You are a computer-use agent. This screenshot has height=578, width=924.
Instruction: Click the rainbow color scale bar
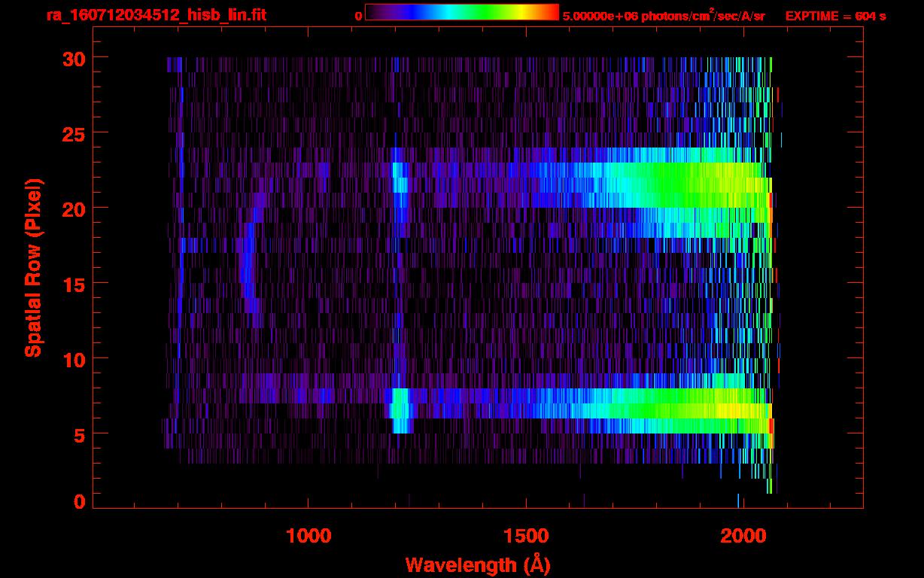click(x=462, y=13)
